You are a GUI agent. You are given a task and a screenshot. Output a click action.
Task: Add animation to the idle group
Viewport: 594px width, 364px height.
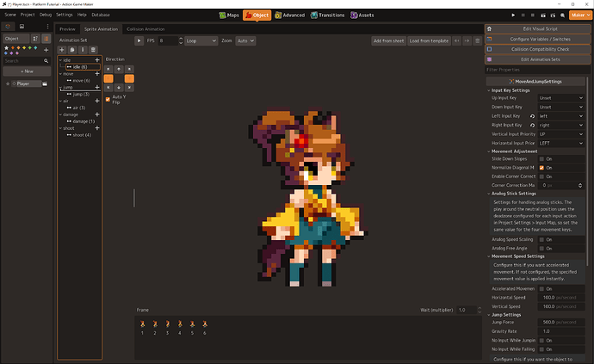[x=97, y=60]
